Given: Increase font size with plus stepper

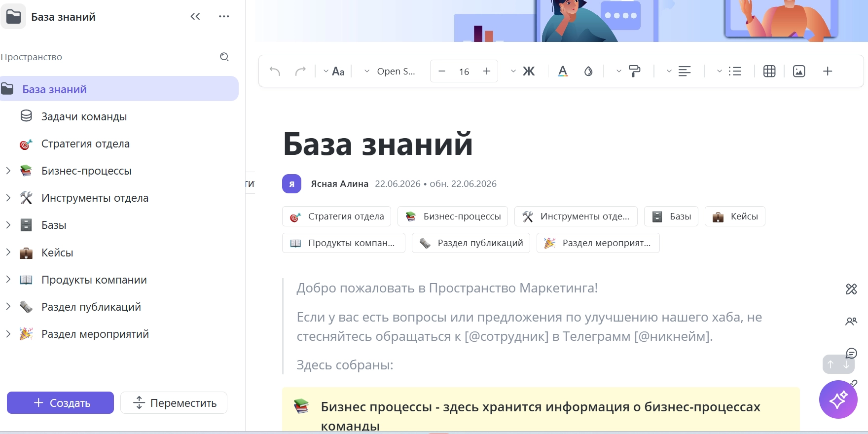Looking at the screenshot, I should pyautogui.click(x=487, y=72).
